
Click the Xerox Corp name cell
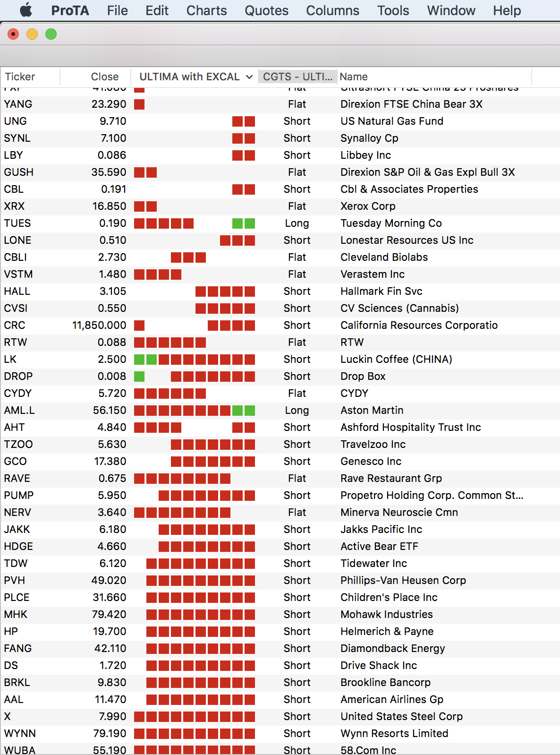(368, 206)
